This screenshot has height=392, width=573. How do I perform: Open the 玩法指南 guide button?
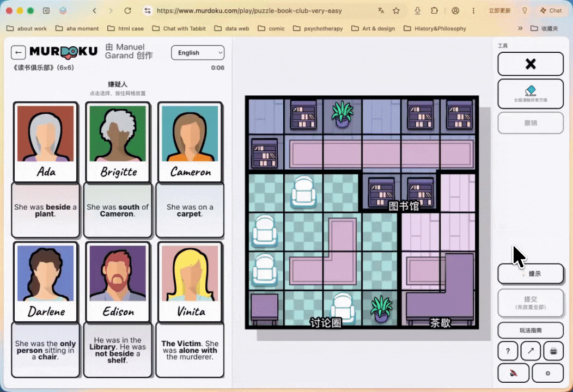[531, 330]
